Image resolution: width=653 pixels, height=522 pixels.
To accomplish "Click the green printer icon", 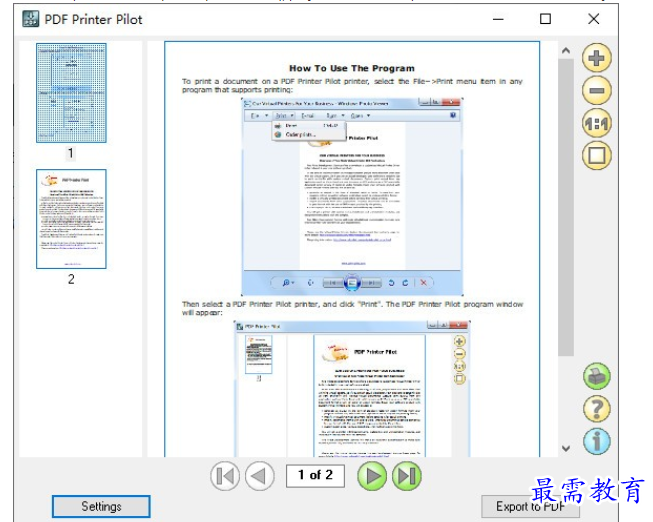I will [x=596, y=376].
